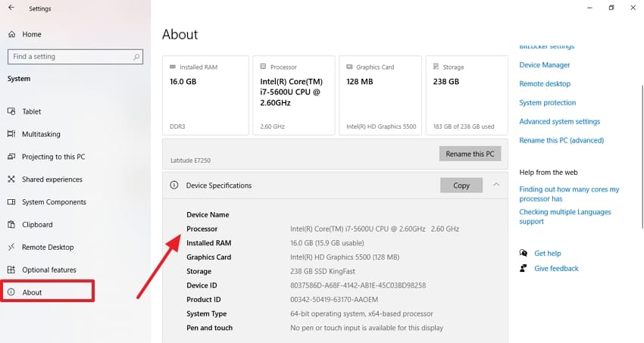Click the Remote Desktop sidebar icon
644x343 pixels.
coord(11,247)
